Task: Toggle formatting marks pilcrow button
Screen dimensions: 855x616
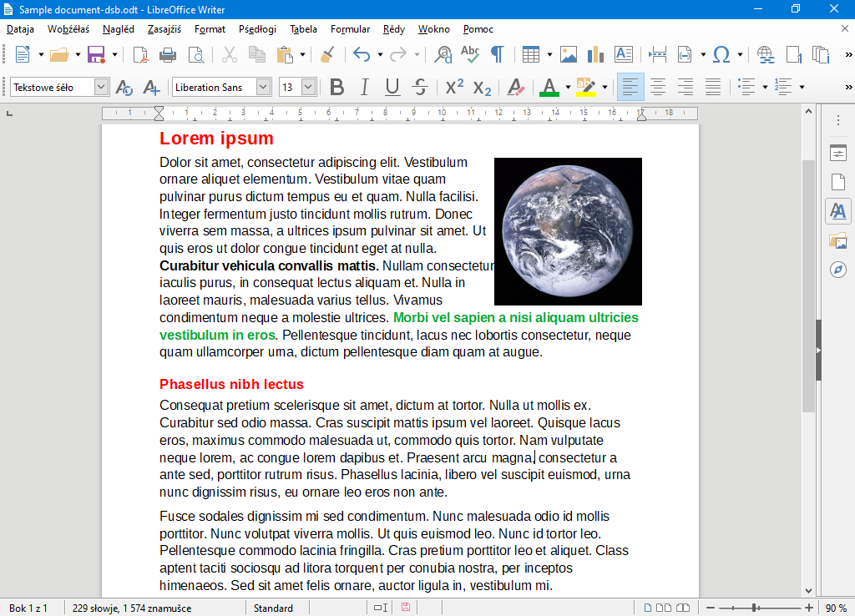Action: pyautogui.click(x=497, y=55)
